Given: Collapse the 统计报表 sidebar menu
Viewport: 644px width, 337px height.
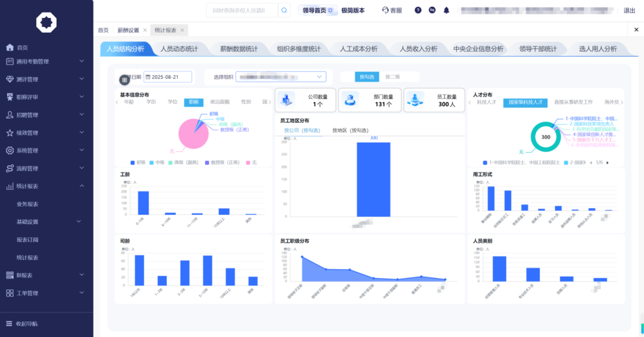Looking at the screenshot, I should (x=82, y=186).
